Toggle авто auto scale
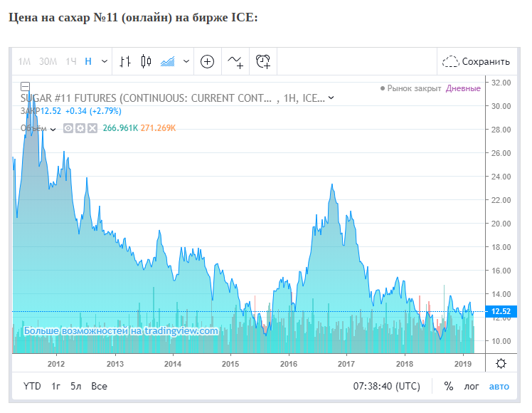The width and height of the screenshot is (532, 413). [x=499, y=387]
